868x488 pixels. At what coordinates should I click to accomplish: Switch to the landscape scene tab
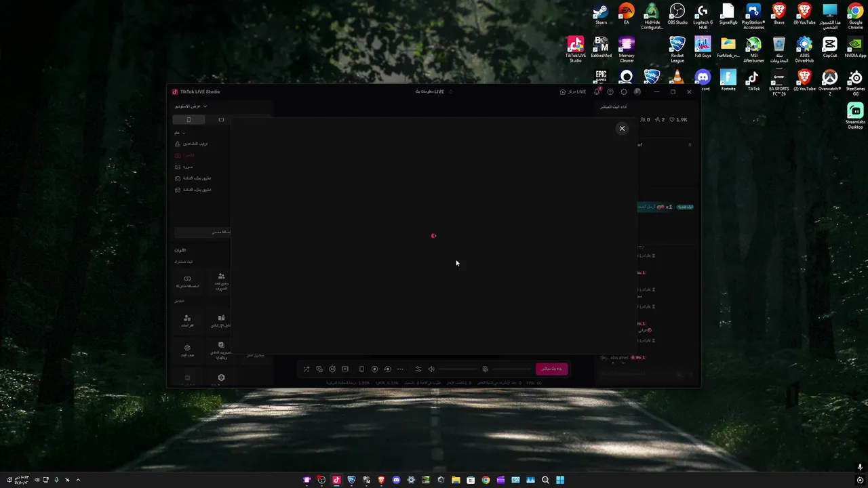[221, 120]
